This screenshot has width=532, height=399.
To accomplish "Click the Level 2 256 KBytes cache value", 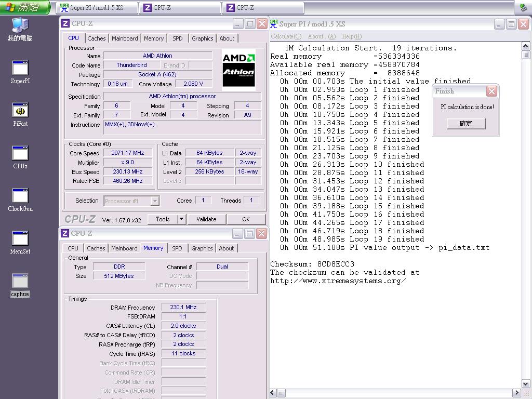I will [210, 171].
